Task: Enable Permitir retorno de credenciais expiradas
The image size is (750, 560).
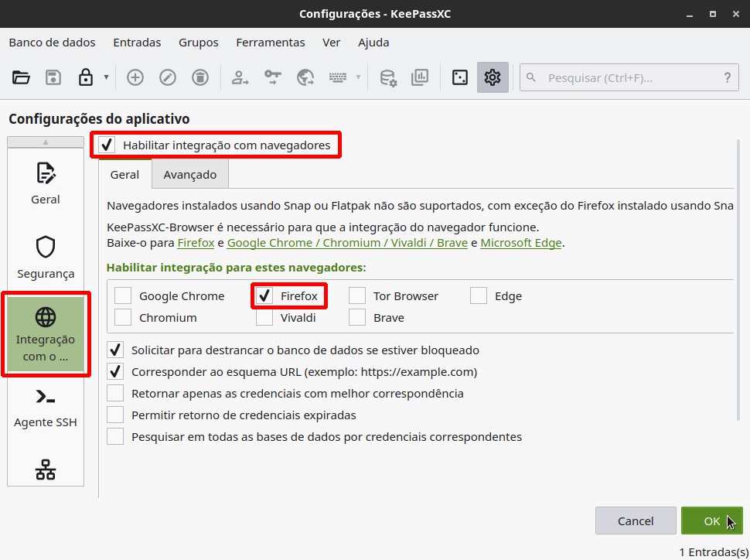Action: (114, 415)
